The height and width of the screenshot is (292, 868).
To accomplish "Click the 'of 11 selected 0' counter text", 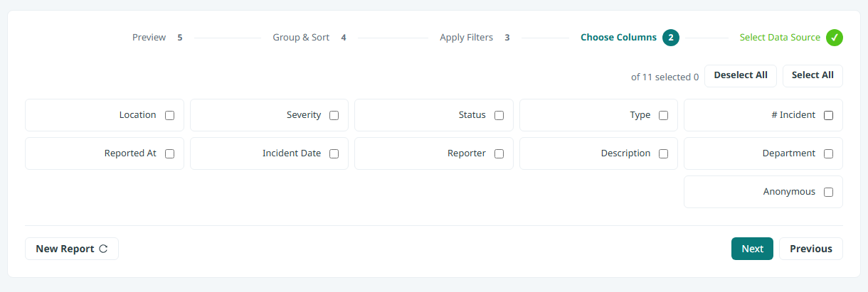I will 665,77.
